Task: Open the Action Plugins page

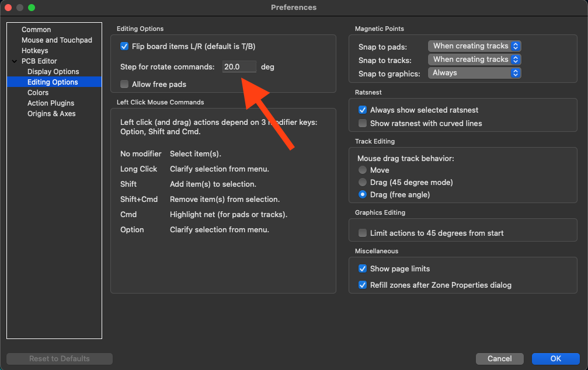Action: point(51,103)
